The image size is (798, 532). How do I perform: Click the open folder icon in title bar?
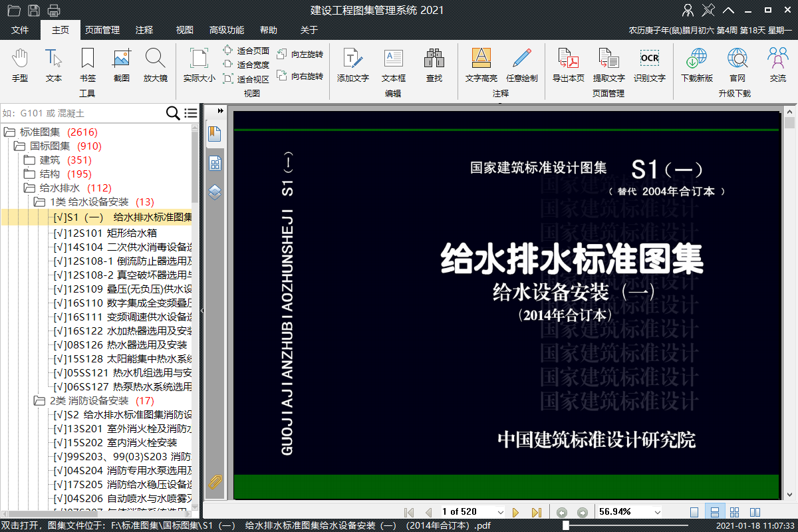point(13,10)
